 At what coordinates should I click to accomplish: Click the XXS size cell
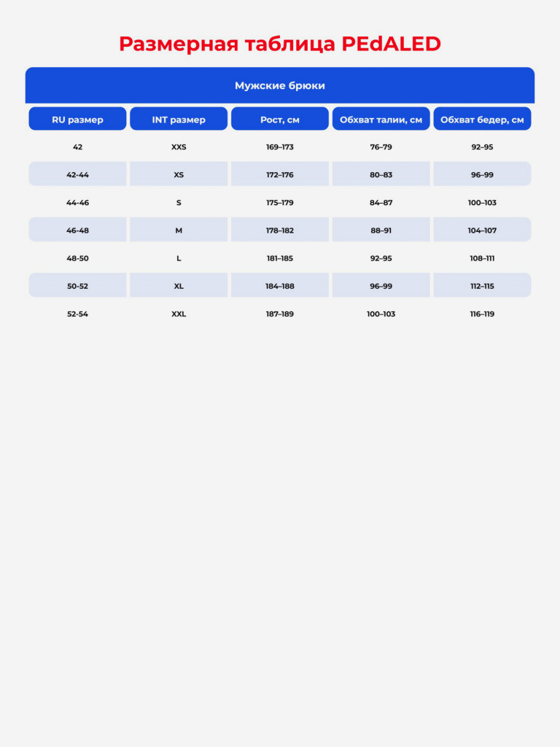[x=179, y=147]
